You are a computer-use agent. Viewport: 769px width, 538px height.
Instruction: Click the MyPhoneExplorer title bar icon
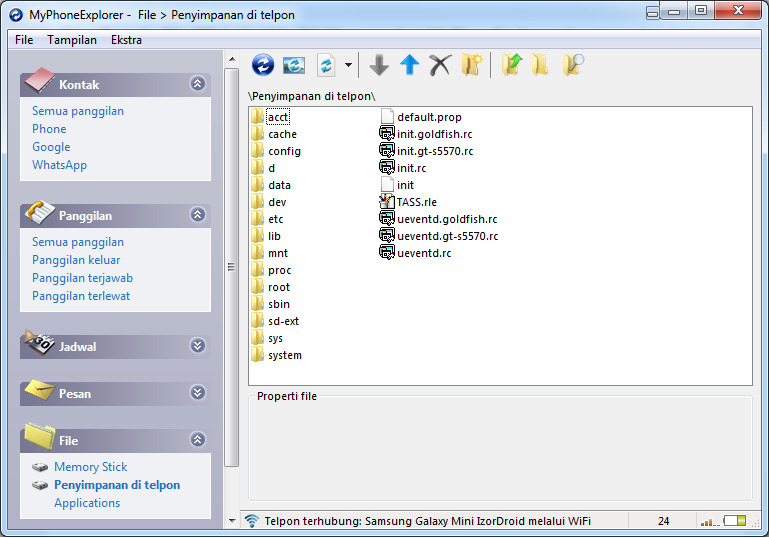click(16, 15)
